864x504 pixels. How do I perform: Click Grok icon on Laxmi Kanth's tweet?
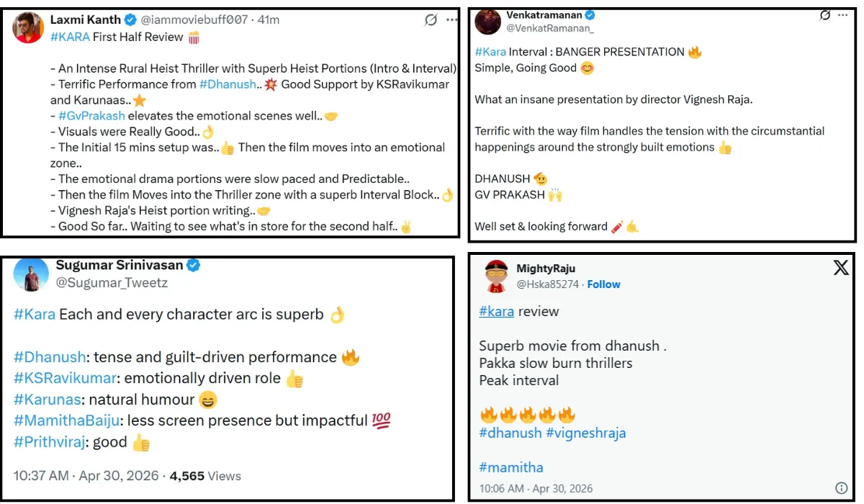[x=431, y=20]
